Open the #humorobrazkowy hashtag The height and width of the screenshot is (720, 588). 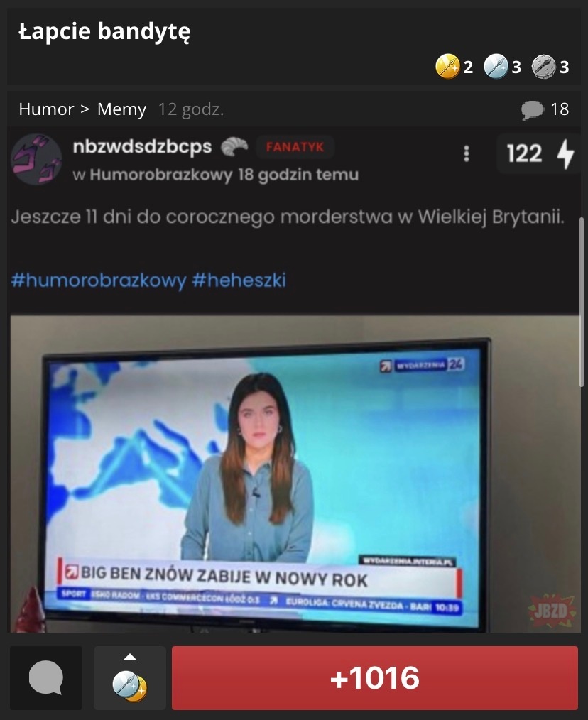click(x=98, y=280)
